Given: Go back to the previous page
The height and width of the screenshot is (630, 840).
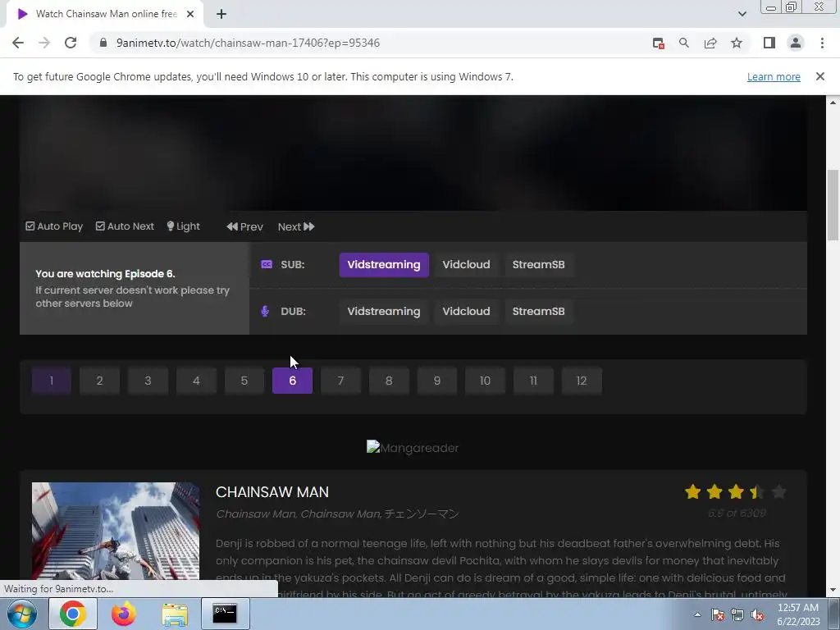Looking at the screenshot, I should click(x=18, y=43).
